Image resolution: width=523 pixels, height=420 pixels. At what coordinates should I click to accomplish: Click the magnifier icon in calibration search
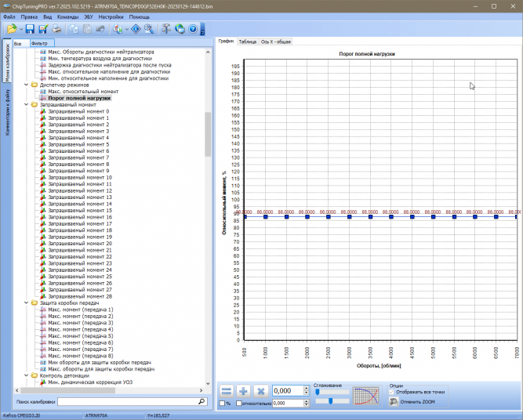click(x=202, y=402)
